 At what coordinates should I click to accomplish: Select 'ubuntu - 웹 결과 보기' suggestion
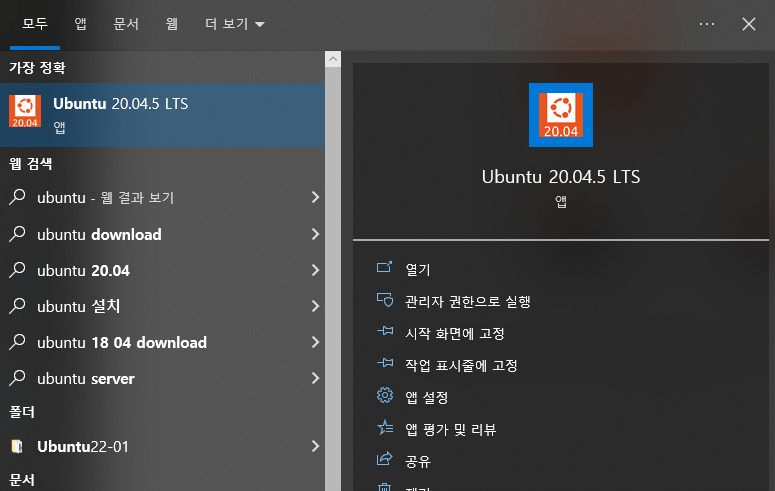pyautogui.click(x=162, y=197)
